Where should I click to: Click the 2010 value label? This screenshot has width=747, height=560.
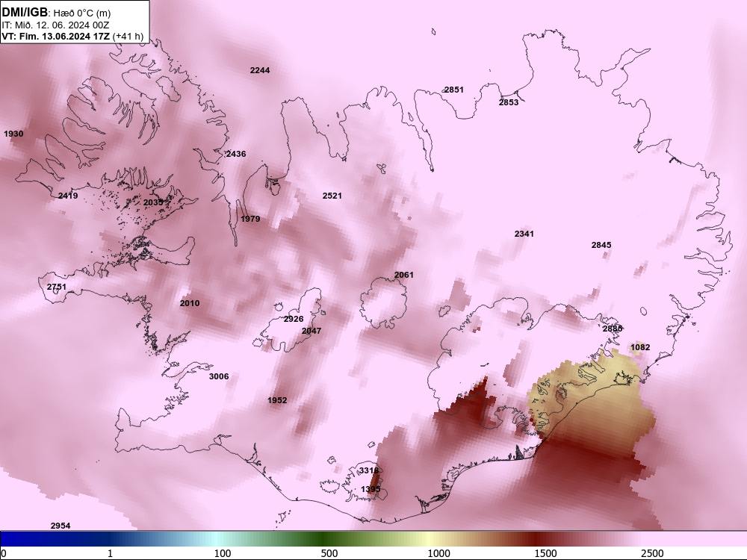pos(190,303)
